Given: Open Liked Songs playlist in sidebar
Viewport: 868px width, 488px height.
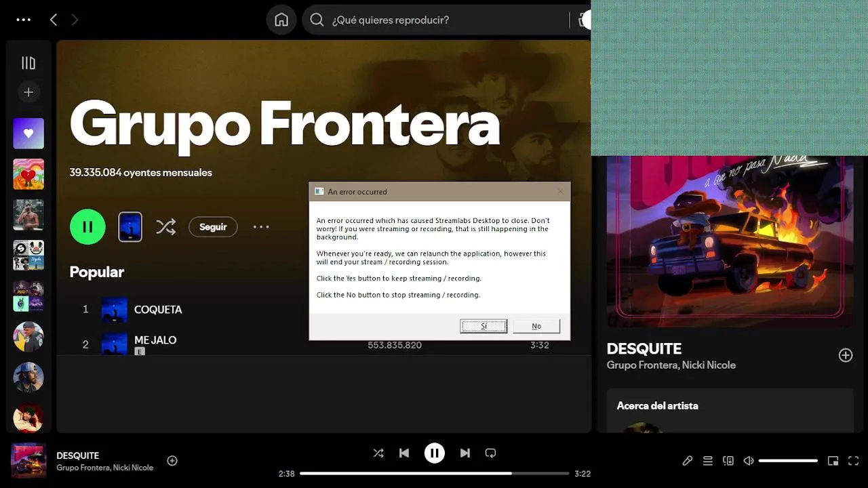Looking at the screenshot, I should tap(28, 134).
